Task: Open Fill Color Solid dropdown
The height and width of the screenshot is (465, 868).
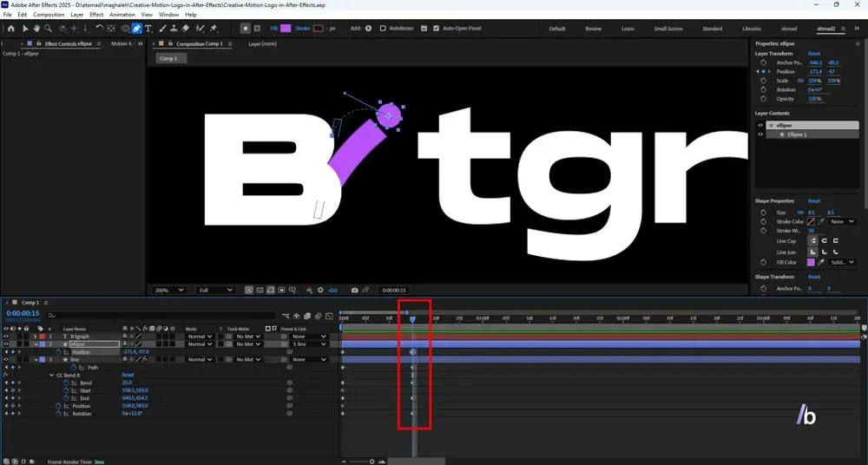Action: [843, 262]
